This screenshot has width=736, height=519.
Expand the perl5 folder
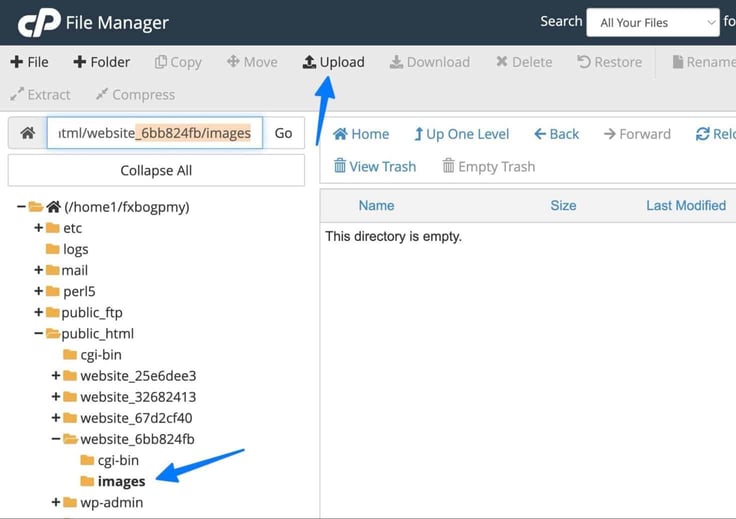38,291
